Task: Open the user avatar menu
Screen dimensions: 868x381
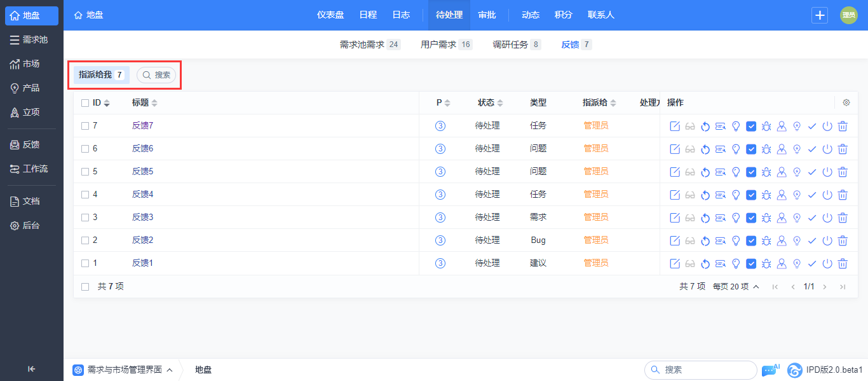Action: coord(849,15)
